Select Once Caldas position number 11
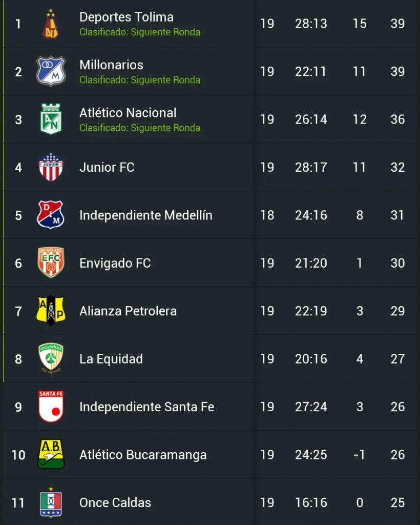This screenshot has width=420, height=525. coord(18,502)
